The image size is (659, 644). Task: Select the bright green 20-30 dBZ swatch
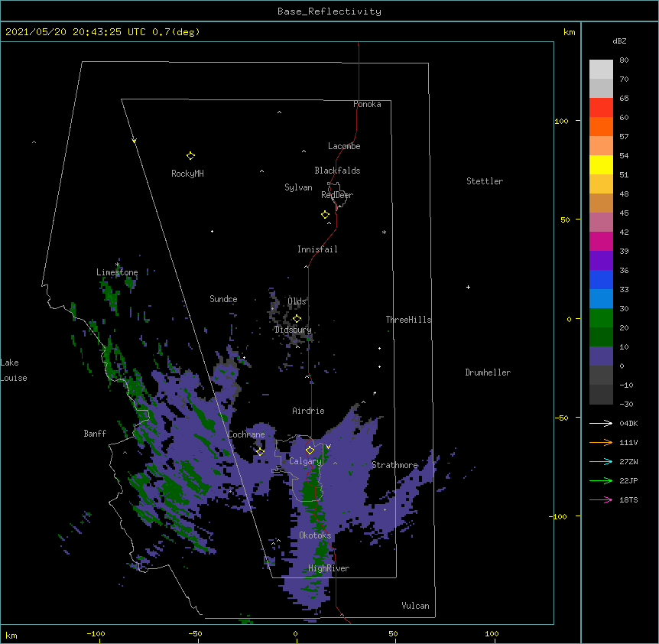(x=601, y=318)
